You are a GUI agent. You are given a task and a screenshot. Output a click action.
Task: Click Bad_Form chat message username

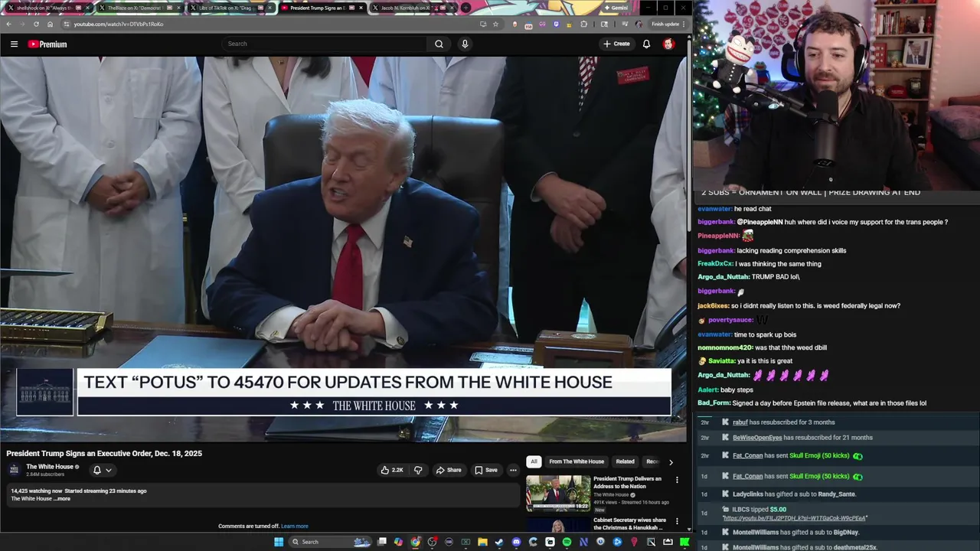tap(714, 403)
